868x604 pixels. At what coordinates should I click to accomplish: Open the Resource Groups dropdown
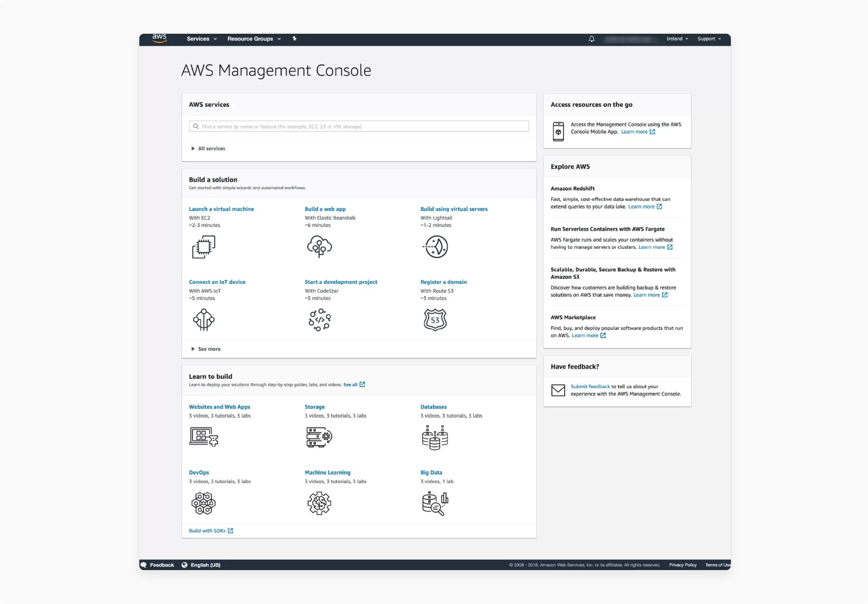click(x=254, y=39)
